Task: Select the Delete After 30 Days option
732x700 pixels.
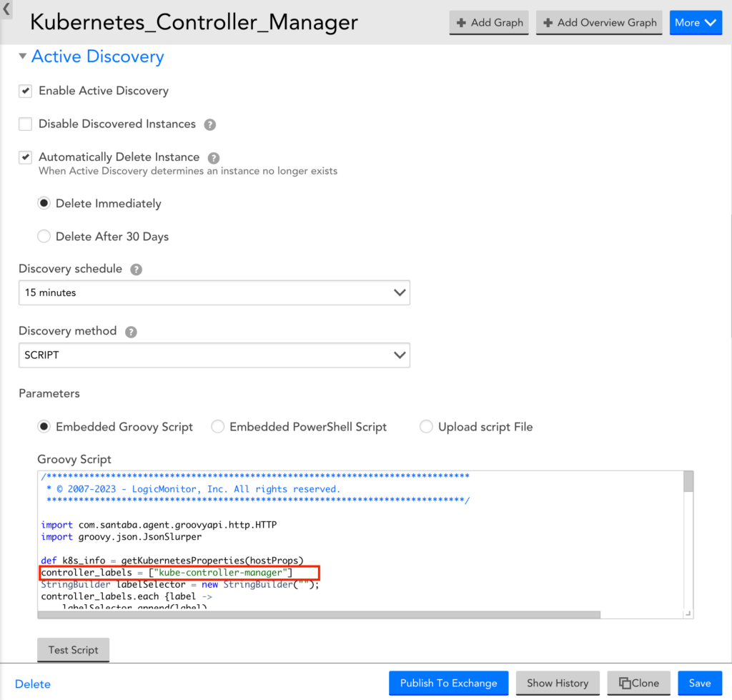Action: click(x=44, y=237)
